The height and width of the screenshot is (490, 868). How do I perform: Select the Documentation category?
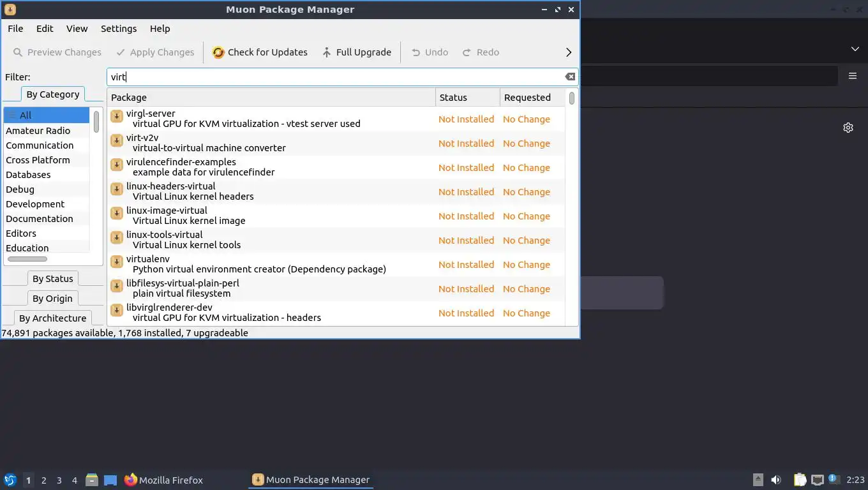click(x=47, y=219)
